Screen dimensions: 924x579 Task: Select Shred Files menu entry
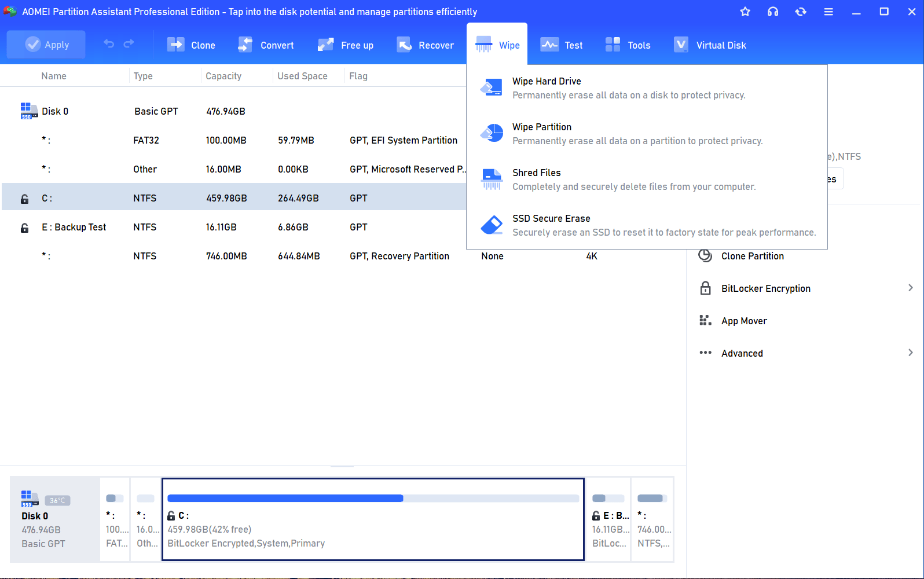[536, 173]
